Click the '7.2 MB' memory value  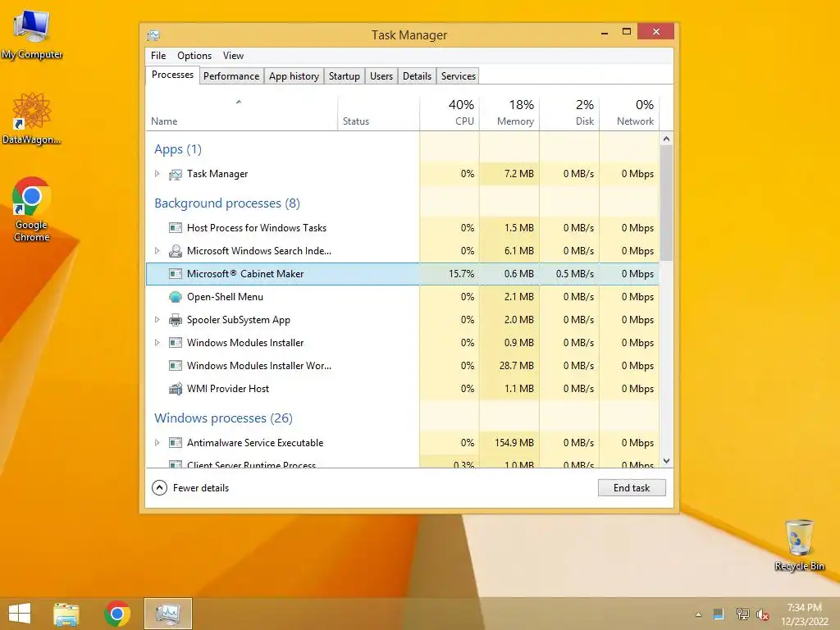(x=519, y=174)
